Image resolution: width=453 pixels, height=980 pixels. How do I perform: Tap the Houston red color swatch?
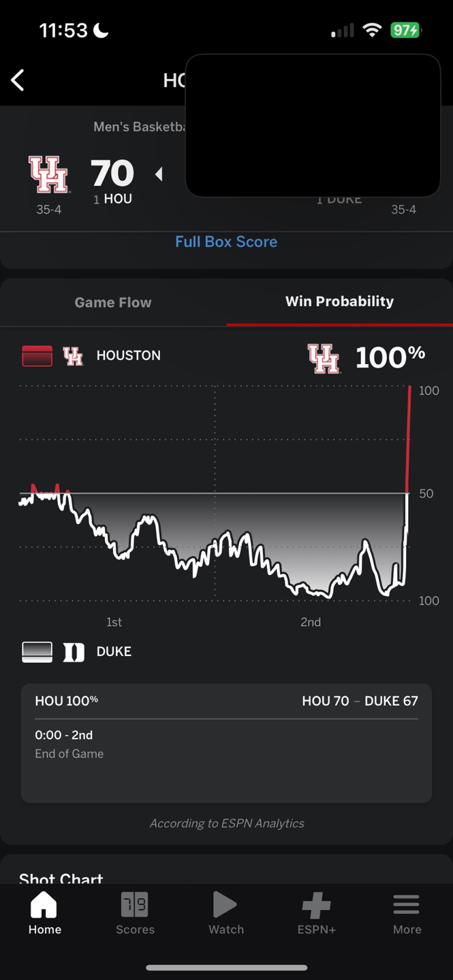(37, 356)
